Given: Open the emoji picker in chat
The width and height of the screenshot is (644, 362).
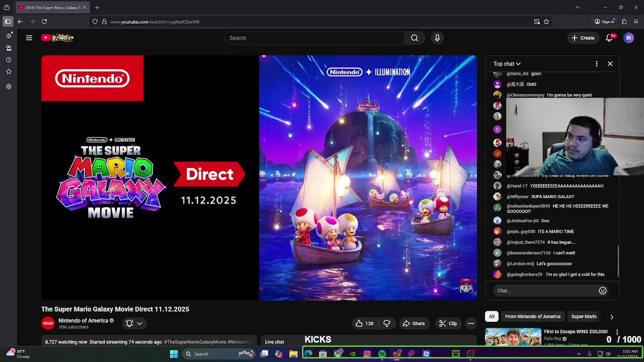Looking at the screenshot, I should (603, 291).
